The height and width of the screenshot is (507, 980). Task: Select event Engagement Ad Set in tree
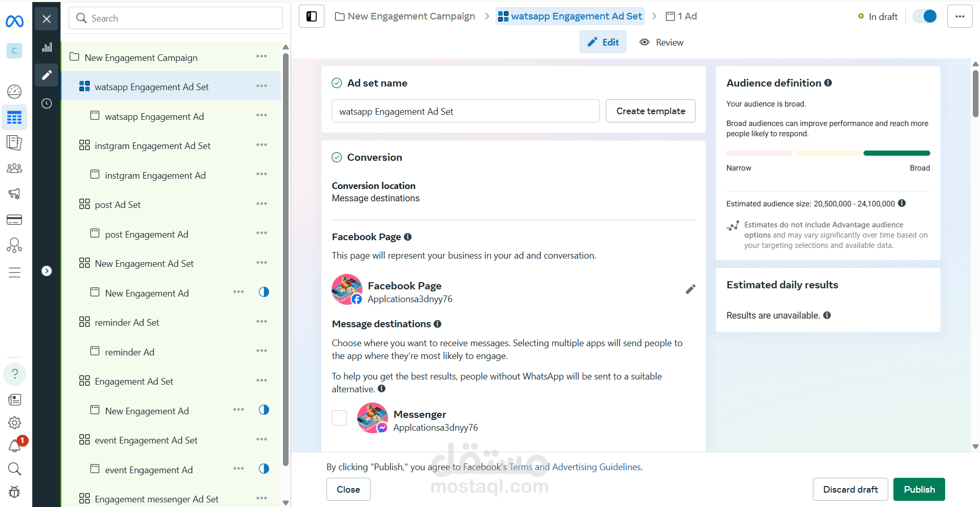pyautogui.click(x=146, y=440)
